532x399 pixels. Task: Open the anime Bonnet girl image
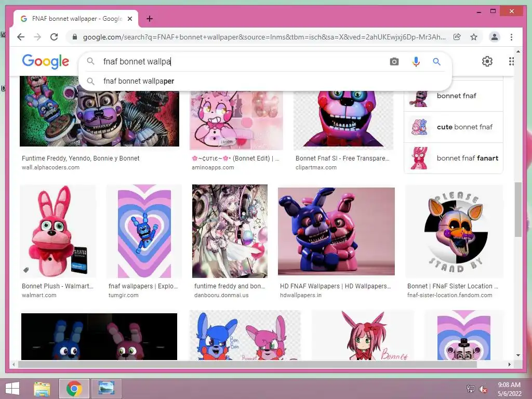[362, 335]
